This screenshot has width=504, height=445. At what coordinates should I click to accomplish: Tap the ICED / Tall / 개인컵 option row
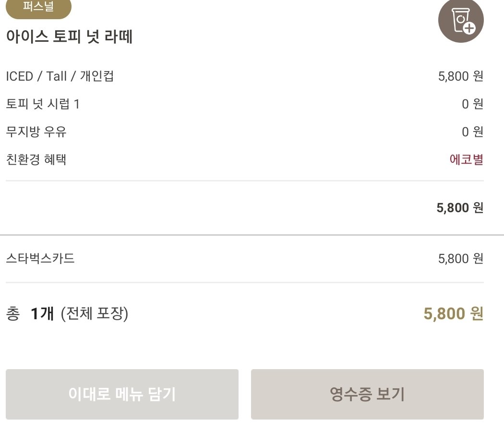245,76
